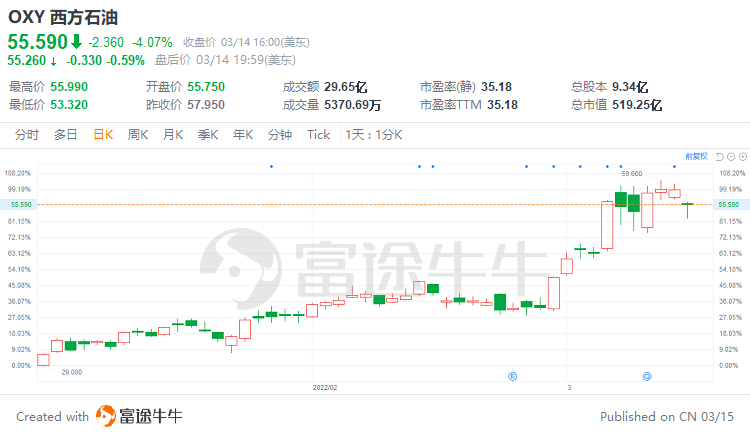Click the 市盈率TTM 35.18 value
The width and height of the screenshot is (750, 437).
(x=503, y=105)
